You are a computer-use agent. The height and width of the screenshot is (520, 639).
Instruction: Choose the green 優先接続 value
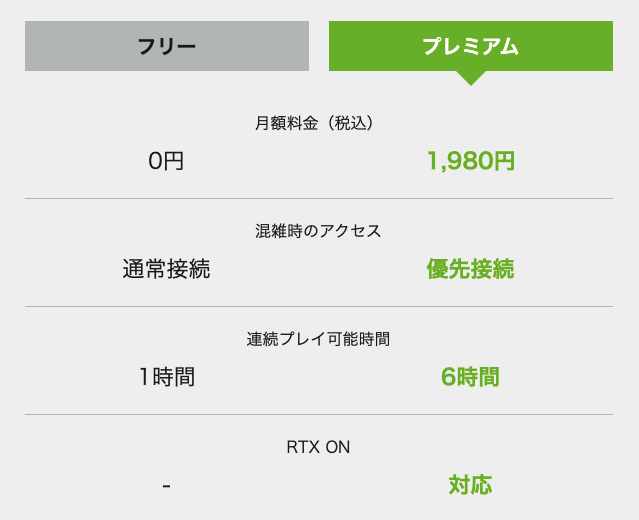coord(471,269)
